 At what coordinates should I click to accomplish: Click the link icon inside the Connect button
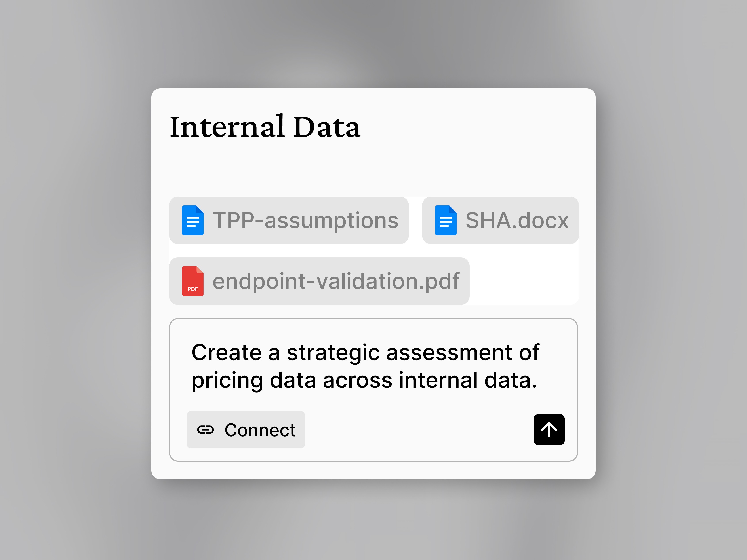coord(206,430)
